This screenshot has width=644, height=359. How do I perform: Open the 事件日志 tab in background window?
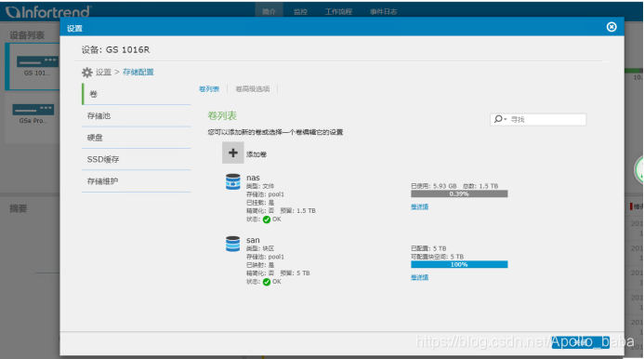pos(384,11)
